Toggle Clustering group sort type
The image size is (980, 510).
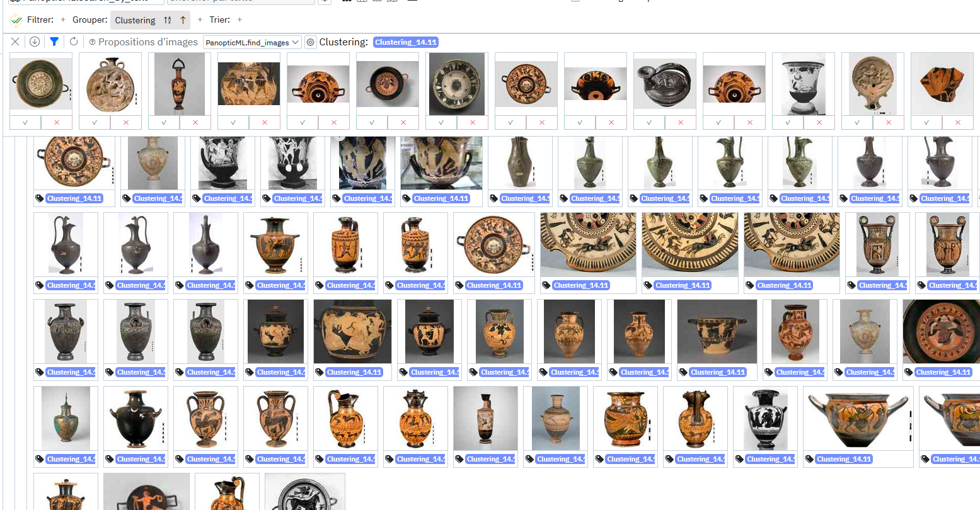coord(167,20)
